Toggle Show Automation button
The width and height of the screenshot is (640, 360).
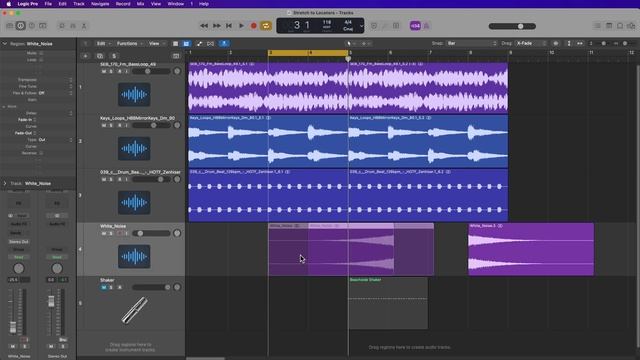pos(199,43)
